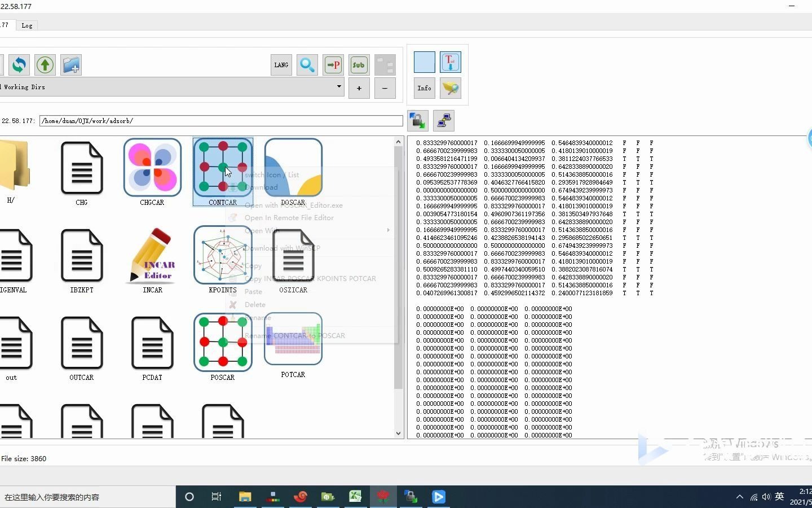Viewport: 812px width, 508px height.
Task: Switch to the Log tab
Action: (27, 25)
